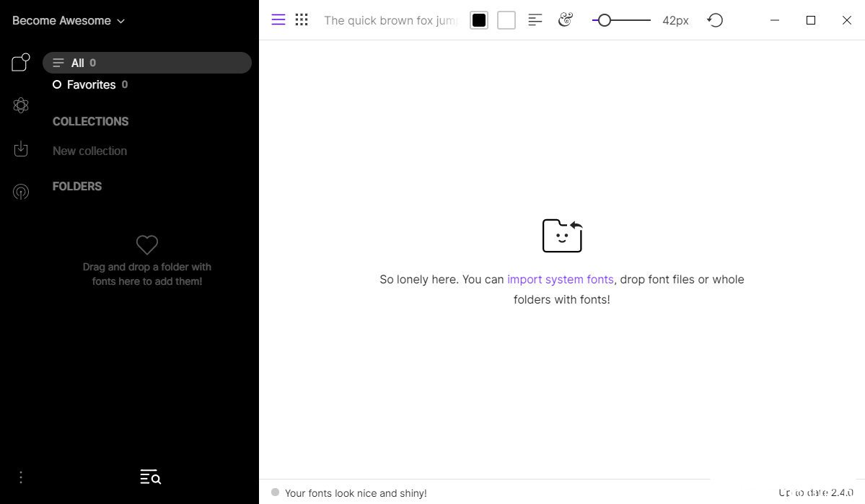Open the fonts library sidebar icon
The height and width of the screenshot is (504, 865).
(x=21, y=63)
